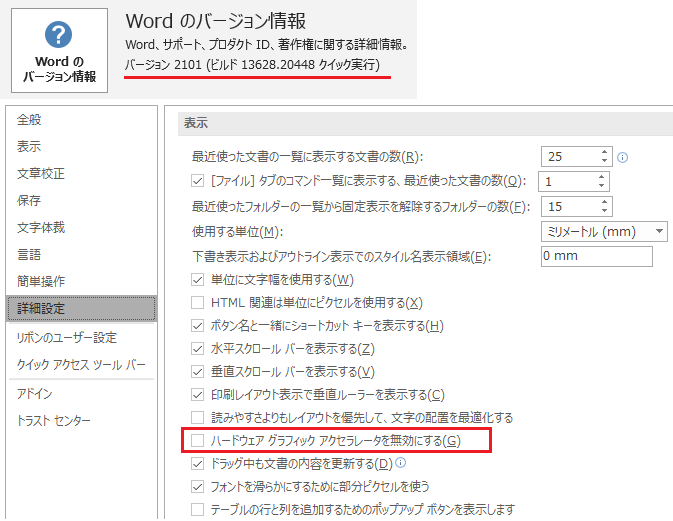Image resolution: width=673 pixels, height=521 pixels.
Task: Toggle 垂直スクロール バーを表示する checkbox
Action: point(197,372)
